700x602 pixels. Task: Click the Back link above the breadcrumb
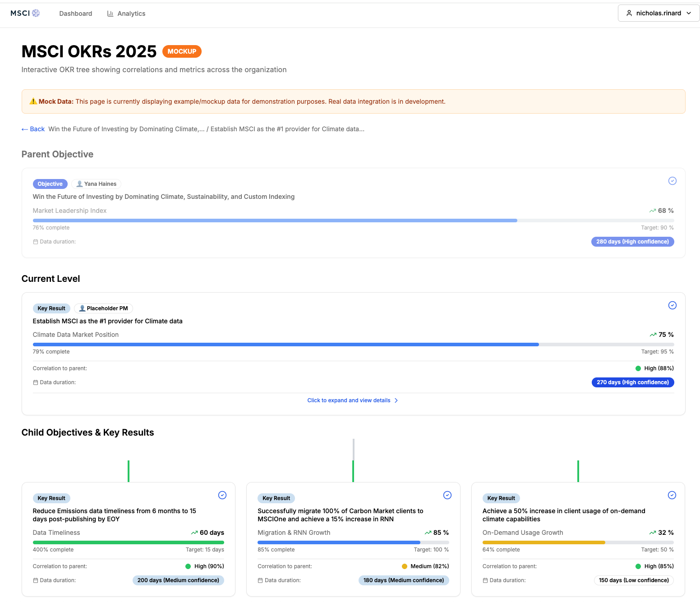(x=33, y=129)
